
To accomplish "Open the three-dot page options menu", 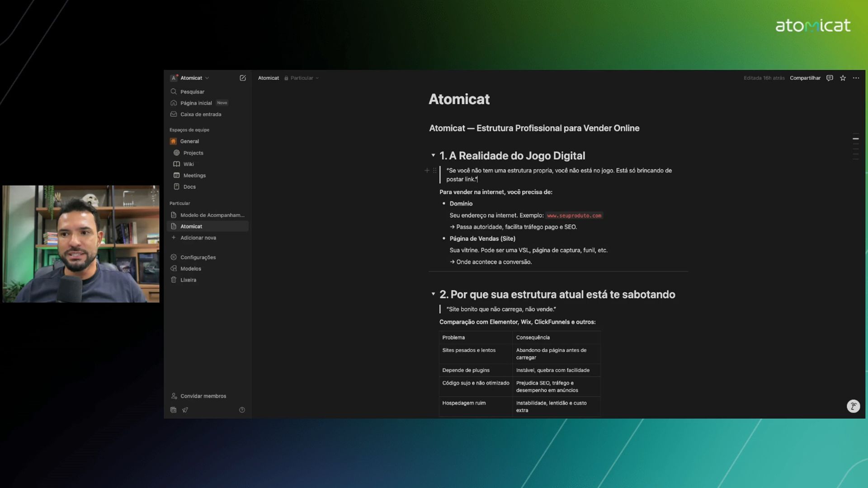I will point(856,78).
